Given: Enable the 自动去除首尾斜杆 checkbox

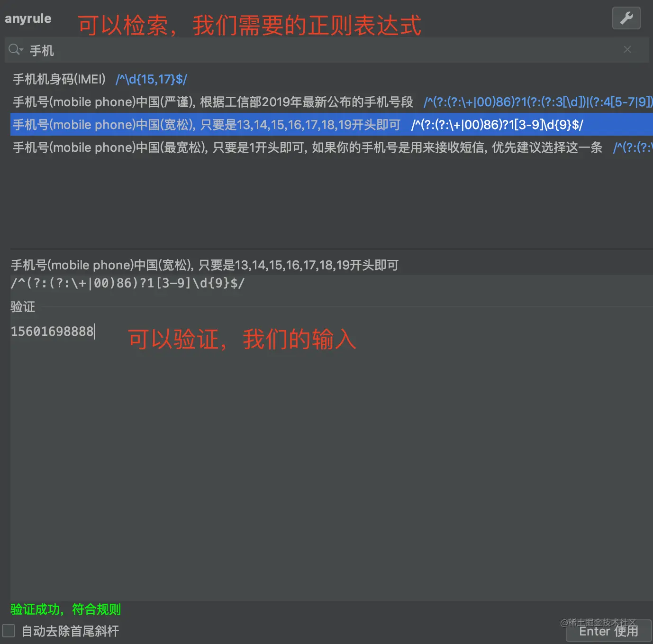Looking at the screenshot, I should 9,631.
